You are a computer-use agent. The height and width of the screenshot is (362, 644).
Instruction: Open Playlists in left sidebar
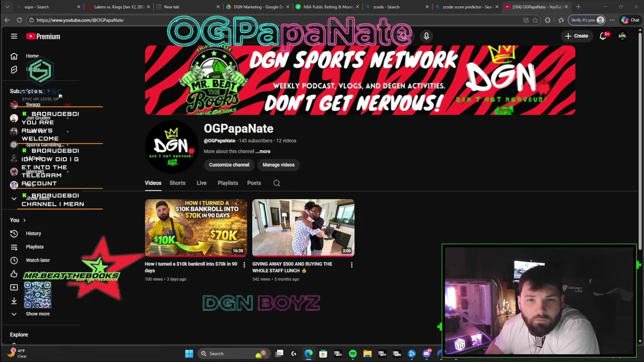pos(35,247)
